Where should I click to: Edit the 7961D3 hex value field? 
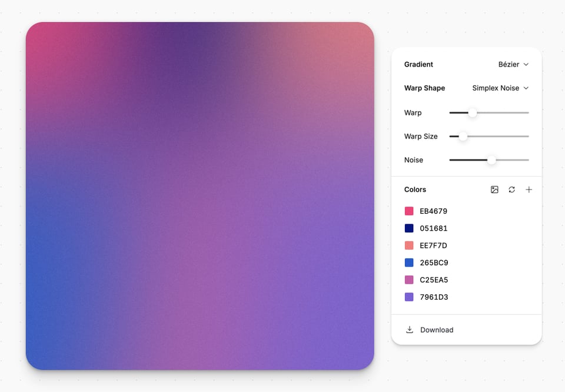click(434, 297)
